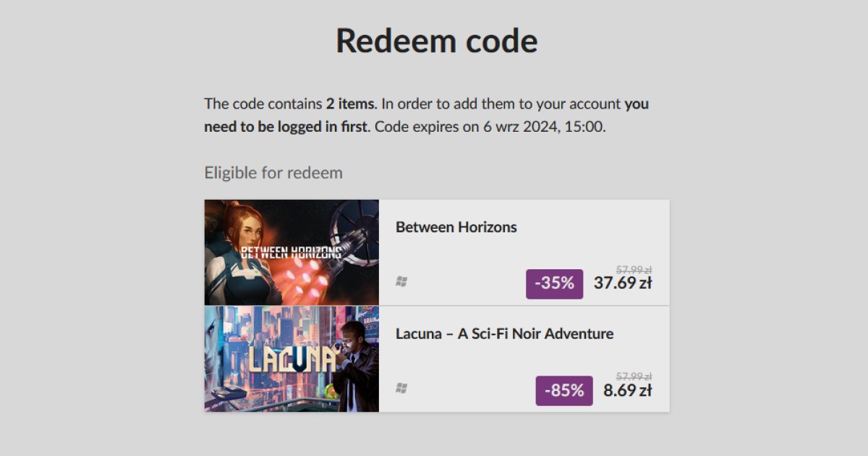Open Lacuna – A Sci-Fi Noir Adventure title
Viewport: 868px width, 456px height.
pos(504,334)
